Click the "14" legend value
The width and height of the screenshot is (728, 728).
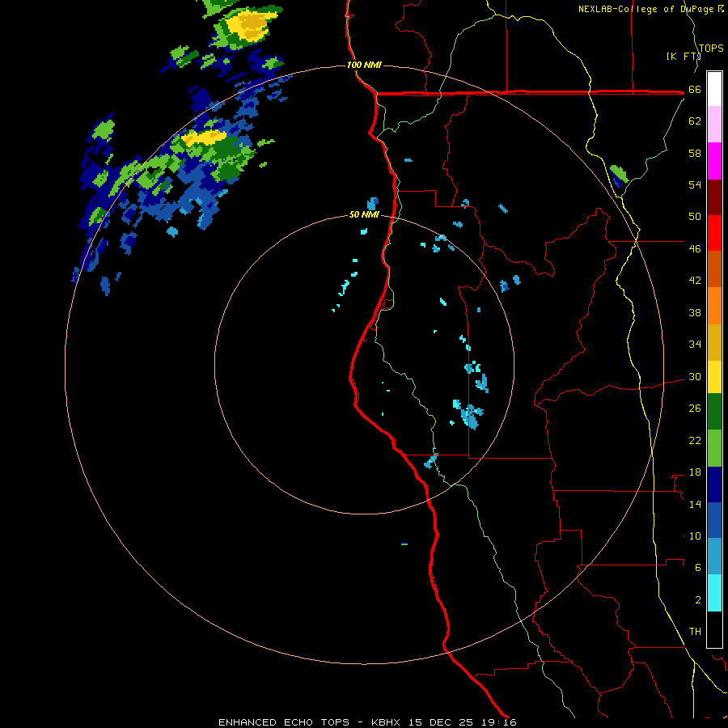tap(695, 504)
